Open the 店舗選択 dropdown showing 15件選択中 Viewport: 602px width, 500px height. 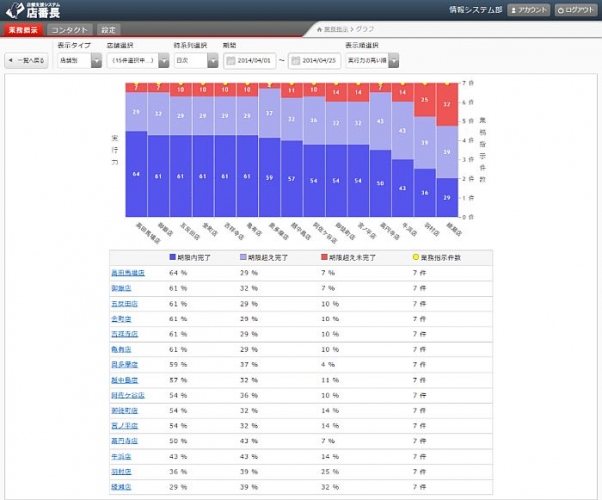tap(138, 61)
